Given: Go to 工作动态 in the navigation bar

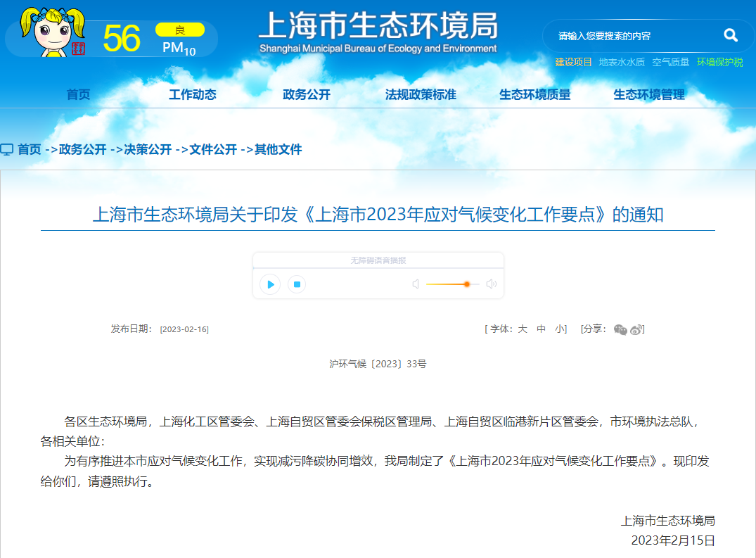Looking at the screenshot, I should (x=192, y=94).
